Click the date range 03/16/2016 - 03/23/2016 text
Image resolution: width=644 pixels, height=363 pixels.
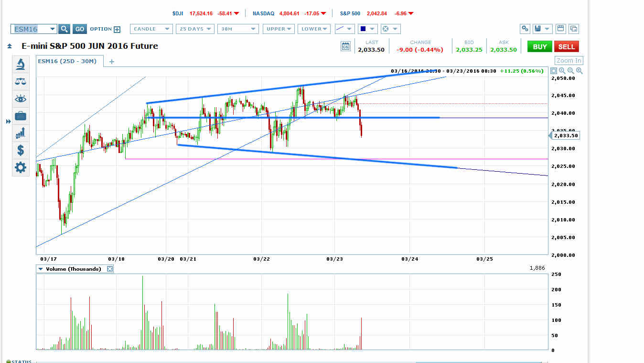click(443, 71)
